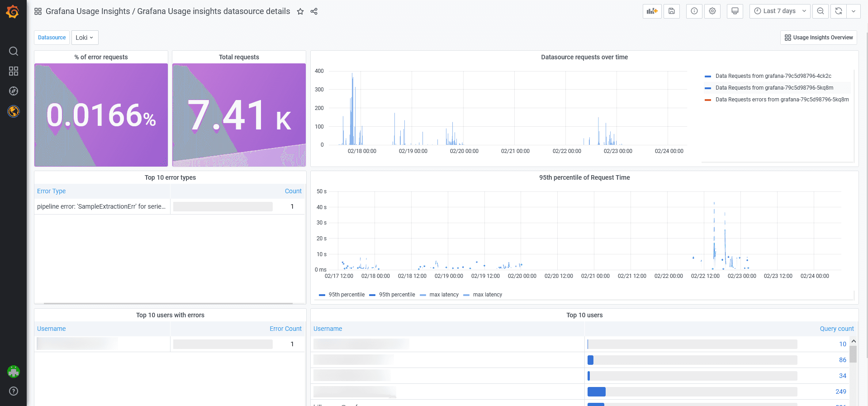Screen dimensions: 868x406
Task: Sort Username column in Top 10 users
Action: 328,329
